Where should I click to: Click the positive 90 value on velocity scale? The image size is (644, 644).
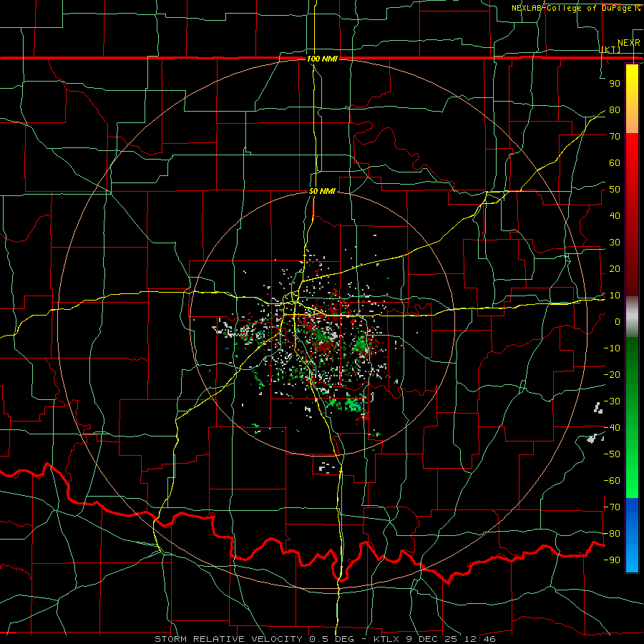[615, 84]
